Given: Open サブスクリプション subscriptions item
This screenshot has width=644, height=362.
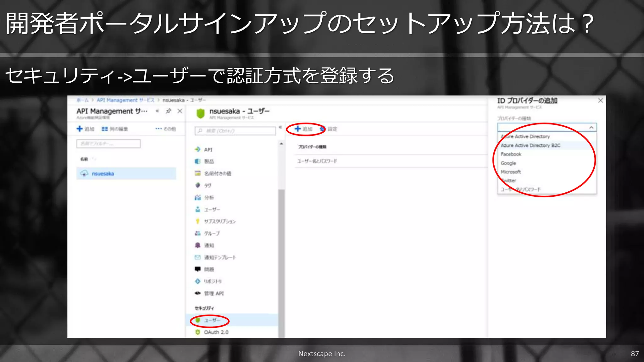Looking at the screenshot, I should 215,221.
